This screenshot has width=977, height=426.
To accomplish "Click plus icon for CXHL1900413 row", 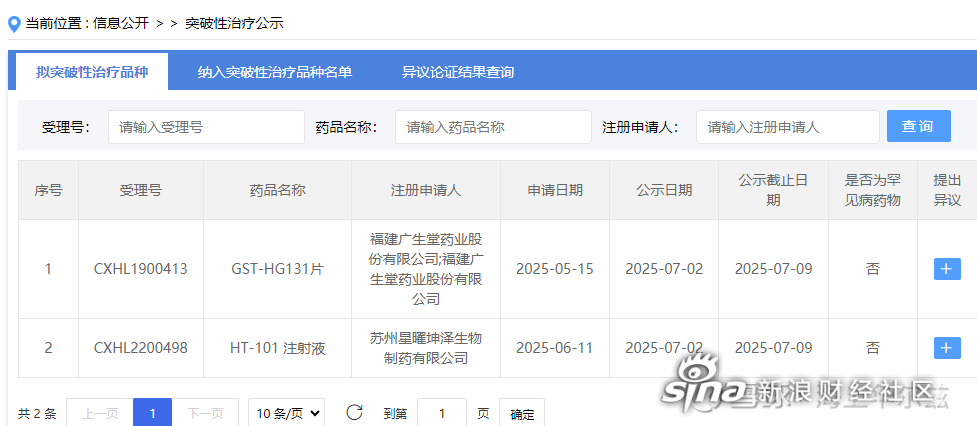I will (x=947, y=269).
